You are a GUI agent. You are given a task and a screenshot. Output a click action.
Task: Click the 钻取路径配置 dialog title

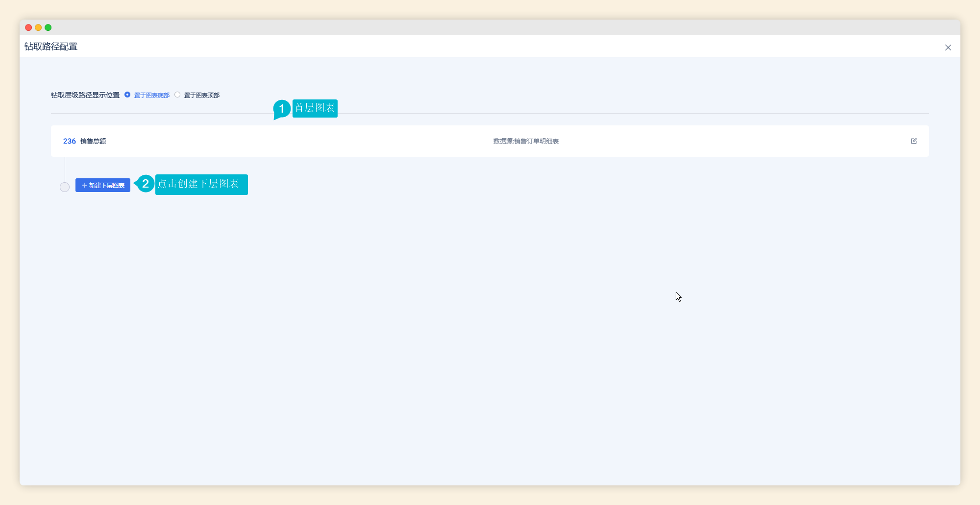tap(51, 47)
